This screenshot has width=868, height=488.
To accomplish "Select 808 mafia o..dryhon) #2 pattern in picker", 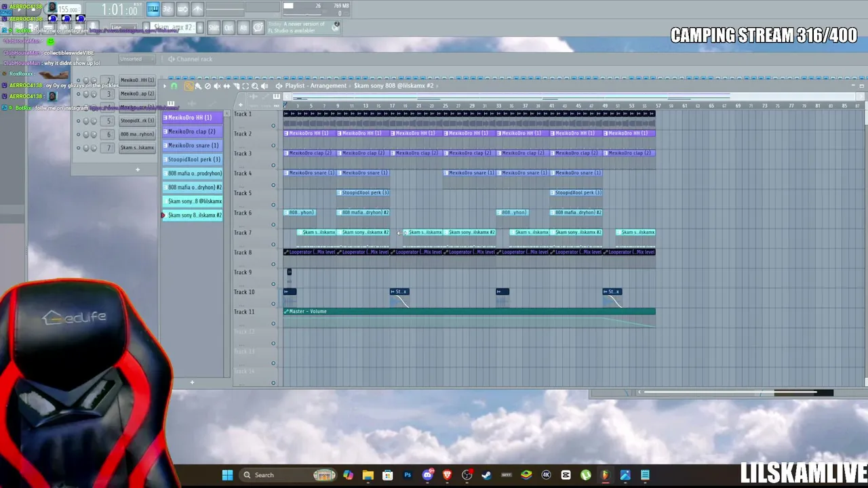I will click(192, 187).
